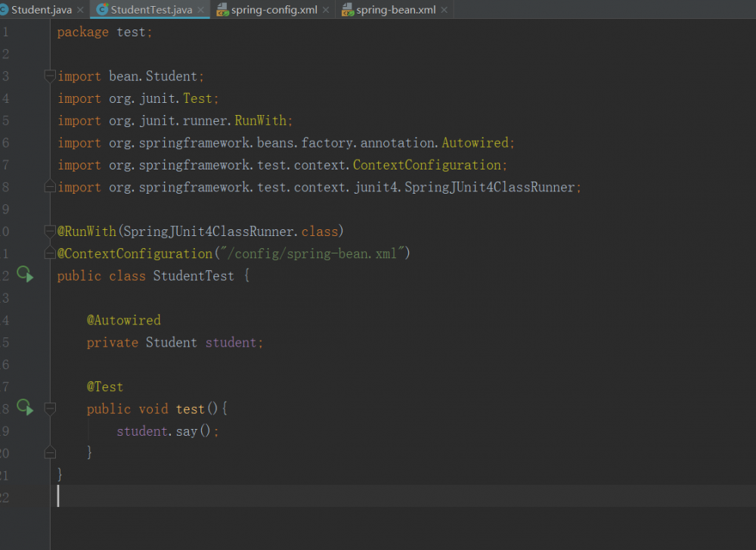
Task: Click the fold end marker at test() closing brace
Action: point(50,452)
